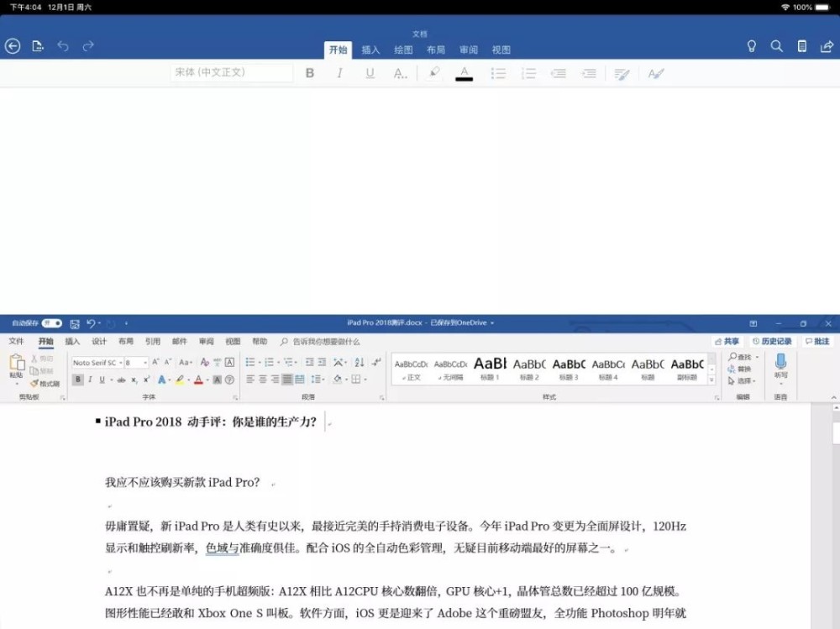Open paragraph formatting icon in top toolbar
This screenshot has width=840, height=629.
tap(622, 74)
